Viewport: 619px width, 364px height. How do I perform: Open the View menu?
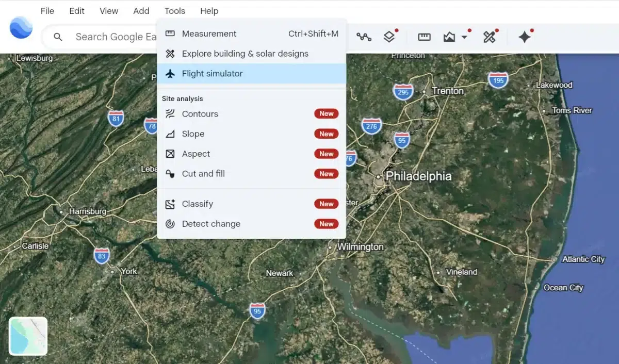109,11
